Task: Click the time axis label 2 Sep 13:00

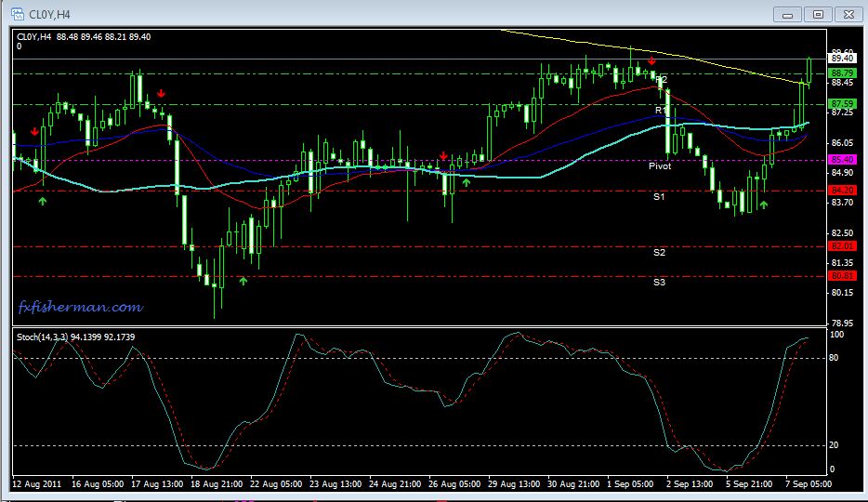Action: point(690,484)
